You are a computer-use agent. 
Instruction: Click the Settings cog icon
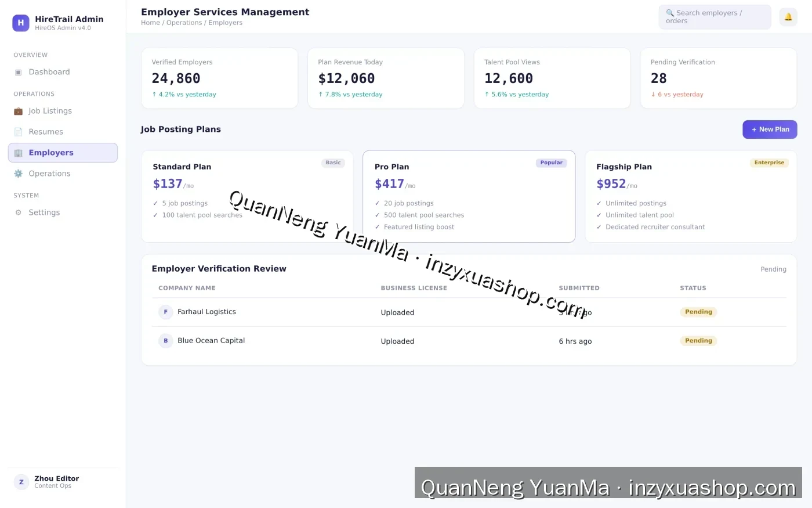tap(18, 212)
